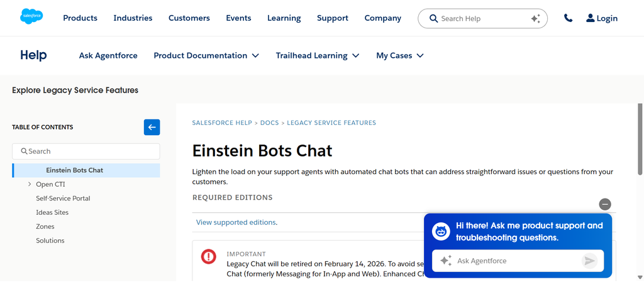Select Self-Service Portal in table of contents
The width and height of the screenshot is (644, 294).
tap(63, 198)
